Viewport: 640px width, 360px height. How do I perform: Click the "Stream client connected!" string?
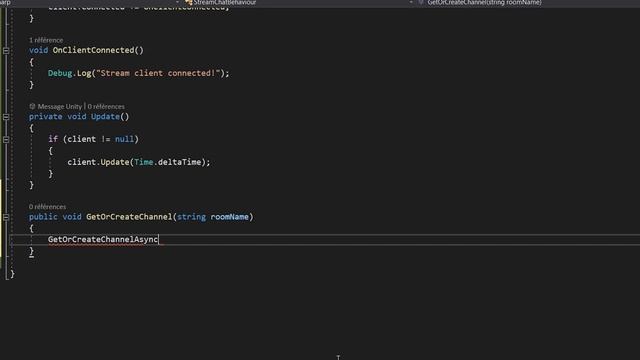click(x=158, y=73)
